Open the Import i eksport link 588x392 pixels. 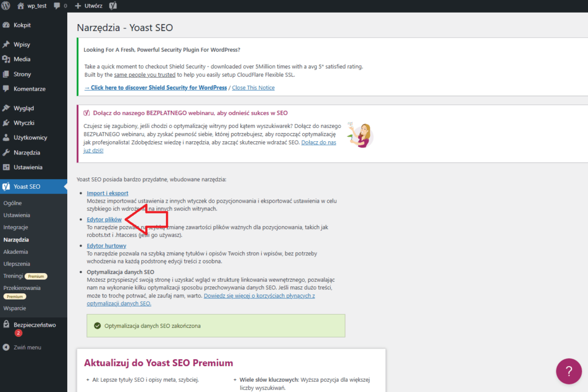(x=107, y=193)
